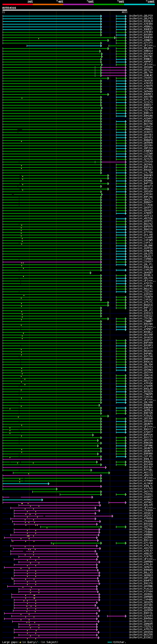The image size is (157, 644).
Task: Select the label UniRef100_B8LRP4
Action: point(141,48)
